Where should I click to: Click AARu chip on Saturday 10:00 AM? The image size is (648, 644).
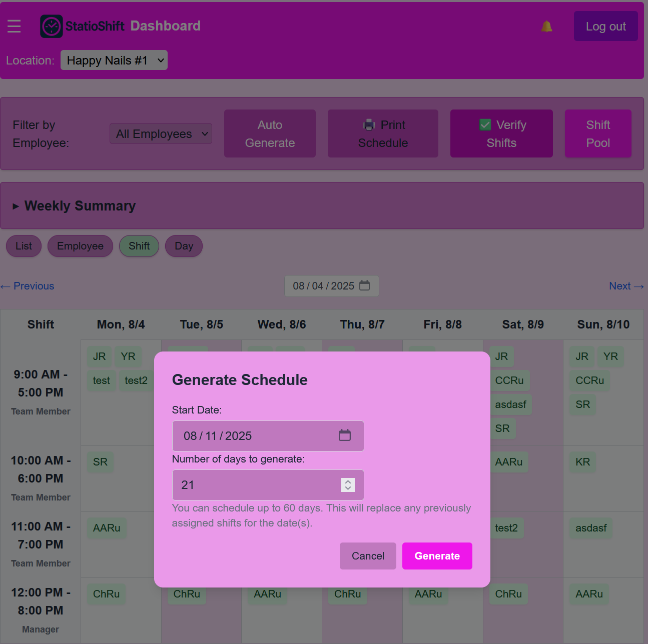pos(509,462)
